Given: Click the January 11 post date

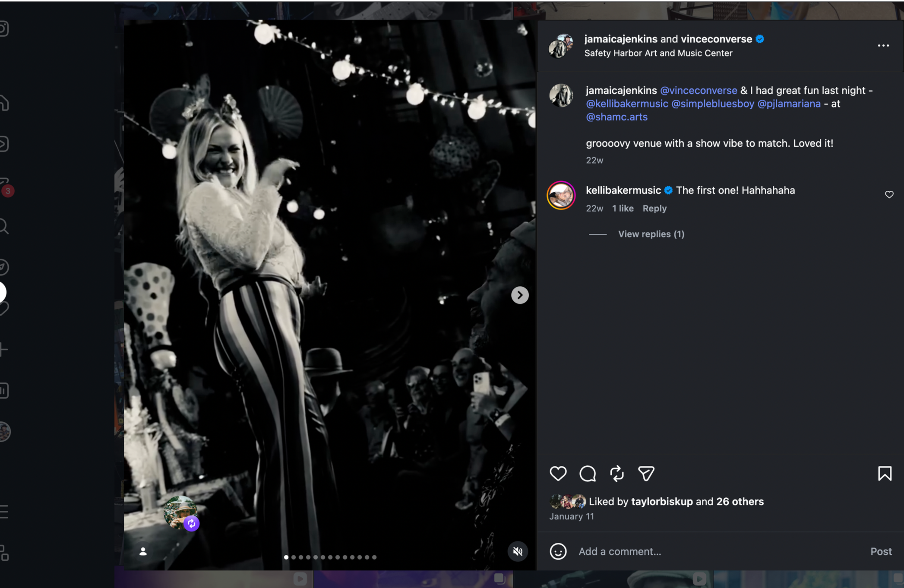Looking at the screenshot, I should pos(572,516).
